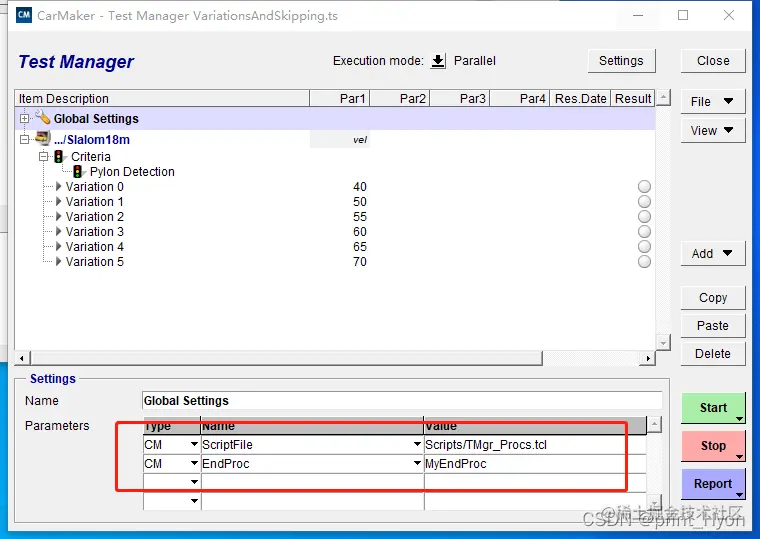Image resolution: width=760 pixels, height=539 pixels.
Task: Click the Settings button
Action: click(621, 61)
